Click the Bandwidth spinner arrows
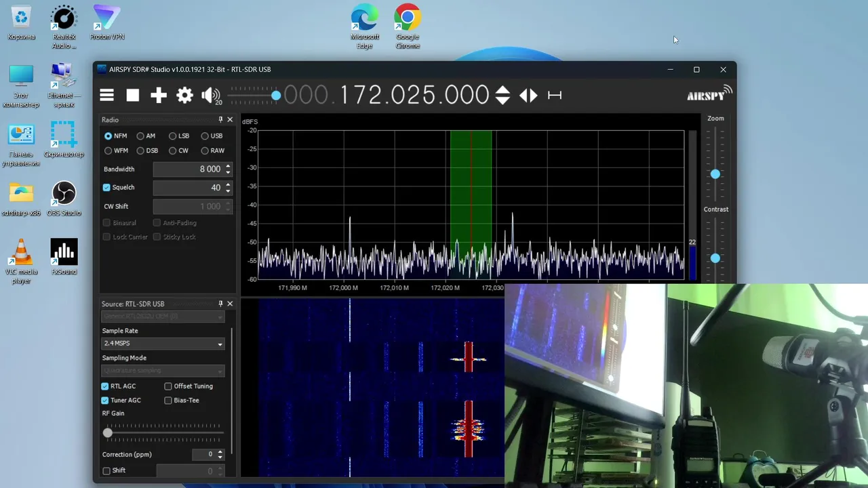 click(x=228, y=169)
